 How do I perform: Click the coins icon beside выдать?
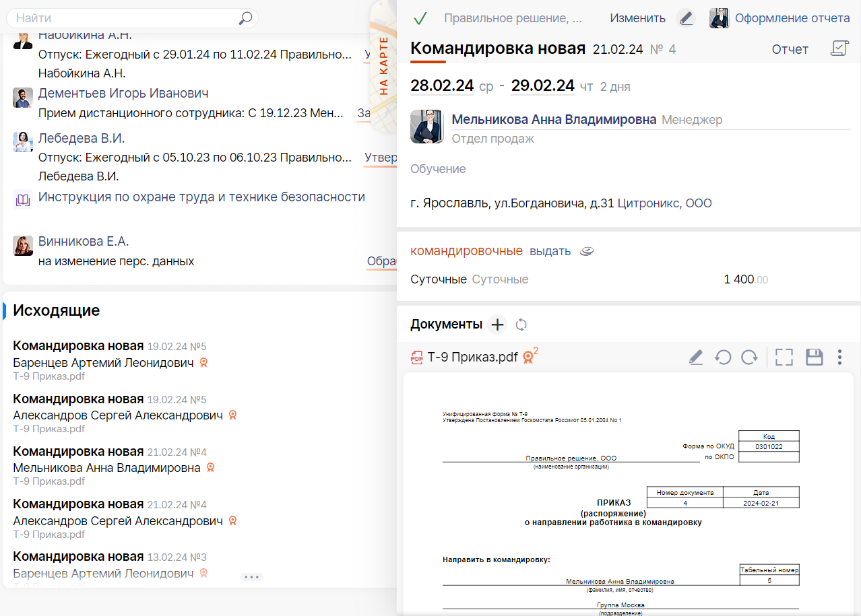coord(587,251)
